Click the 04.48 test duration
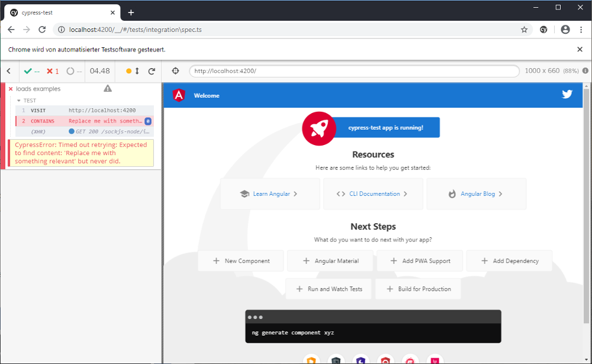 tap(99, 71)
